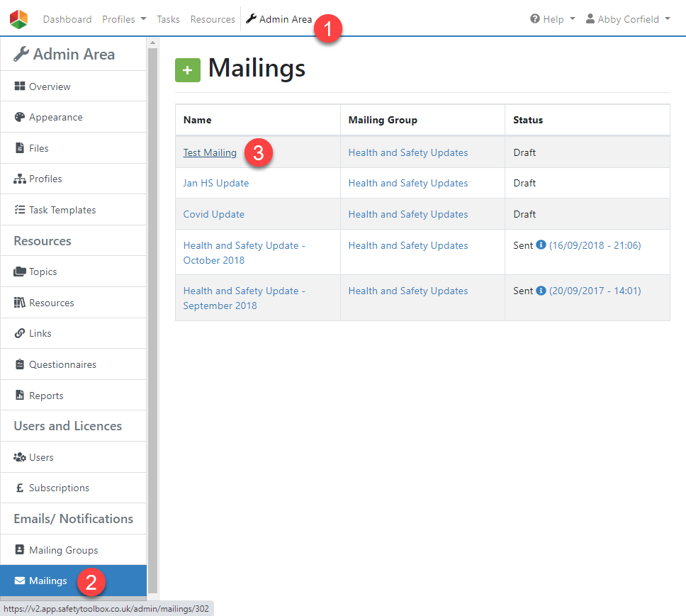686x616 pixels.
Task: Open the Jan HS Update mailing
Action: (x=216, y=183)
